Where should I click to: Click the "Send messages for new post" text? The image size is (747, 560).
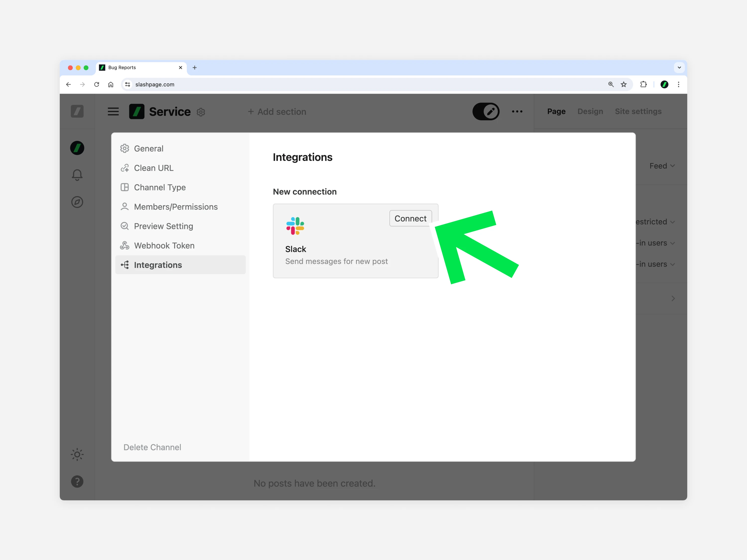(x=336, y=261)
